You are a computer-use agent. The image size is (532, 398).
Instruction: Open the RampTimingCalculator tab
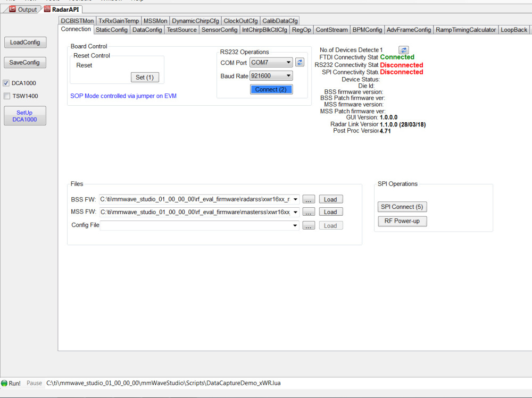click(x=466, y=30)
